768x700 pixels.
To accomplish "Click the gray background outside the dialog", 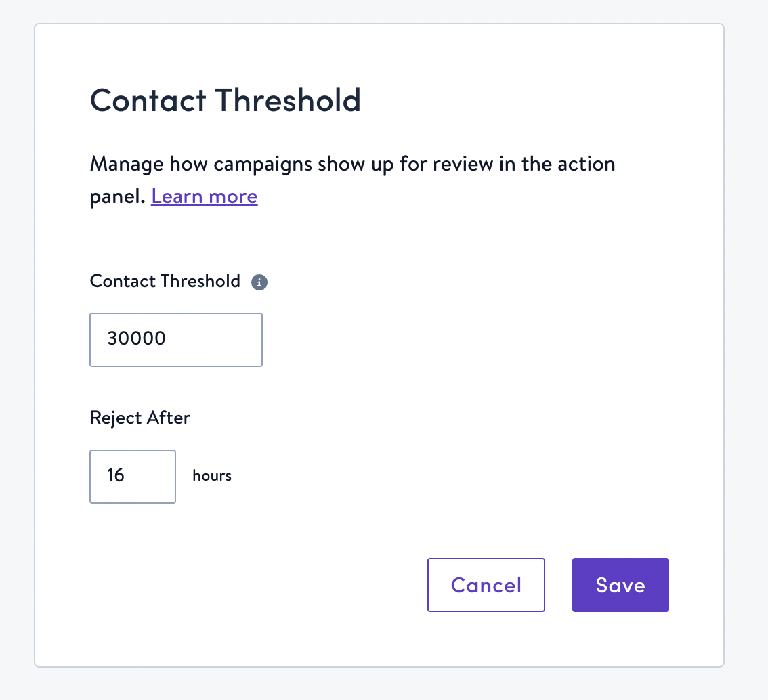I will coord(745,338).
